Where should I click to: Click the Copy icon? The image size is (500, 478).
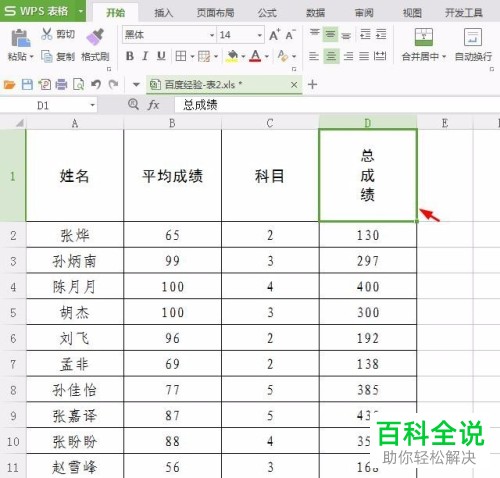point(47,57)
